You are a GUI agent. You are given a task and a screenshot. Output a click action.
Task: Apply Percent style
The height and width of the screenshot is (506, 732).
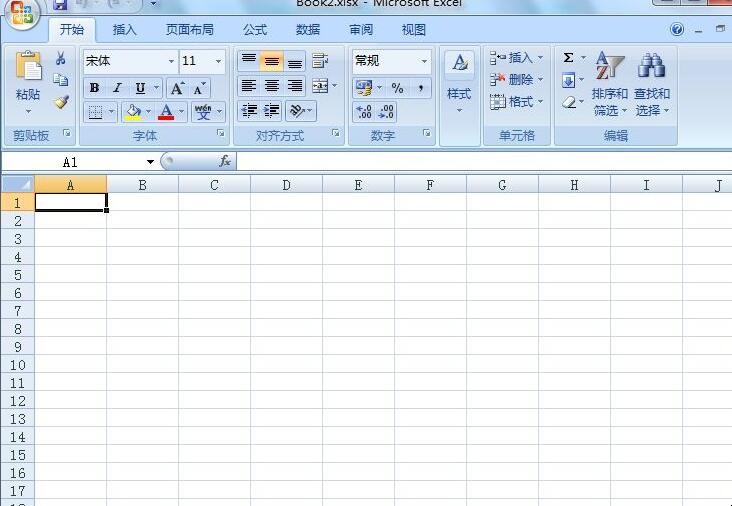pos(397,87)
